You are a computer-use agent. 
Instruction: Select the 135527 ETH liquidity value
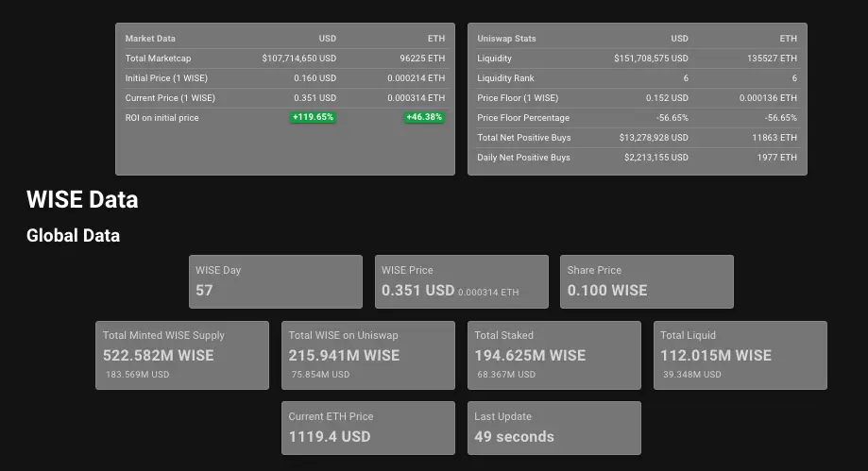773,59
